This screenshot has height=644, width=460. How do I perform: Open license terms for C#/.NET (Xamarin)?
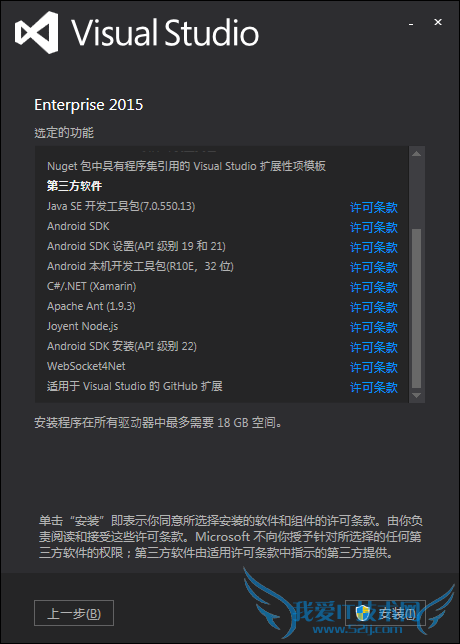click(x=374, y=287)
